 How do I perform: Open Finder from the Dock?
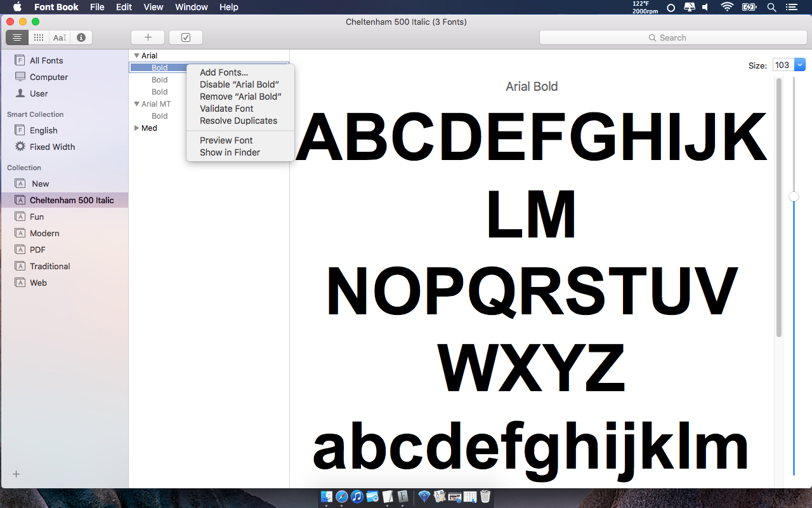pyautogui.click(x=327, y=497)
